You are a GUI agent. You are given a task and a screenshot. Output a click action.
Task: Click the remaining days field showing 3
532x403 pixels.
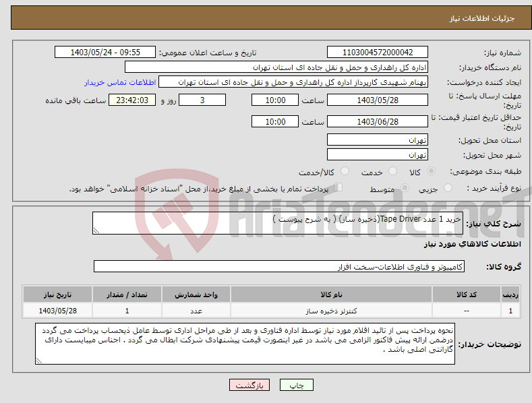click(202, 100)
